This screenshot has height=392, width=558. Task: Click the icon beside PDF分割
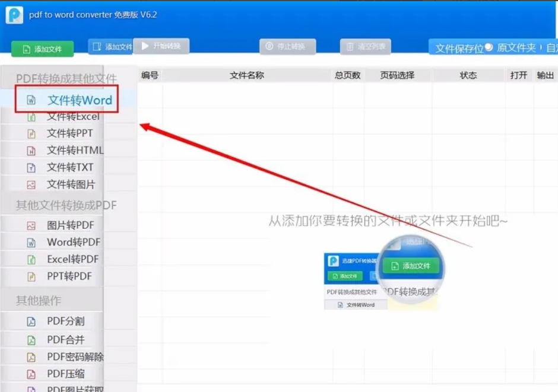31,321
